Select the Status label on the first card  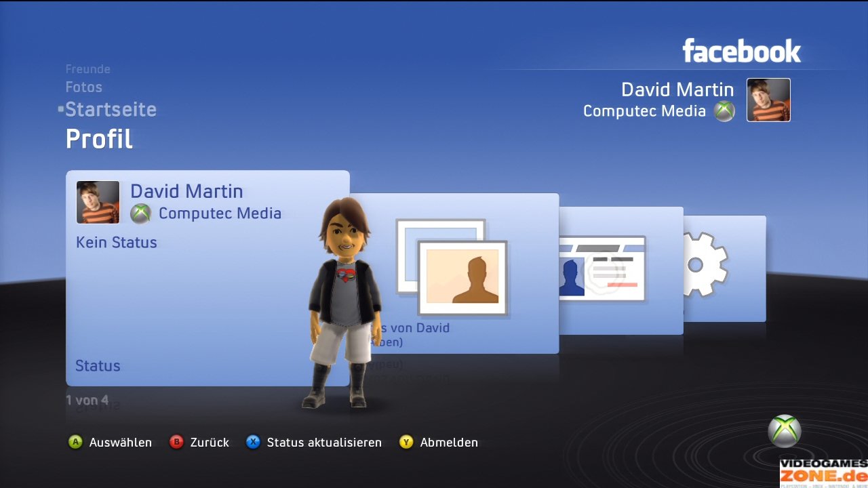tap(98, 366)
